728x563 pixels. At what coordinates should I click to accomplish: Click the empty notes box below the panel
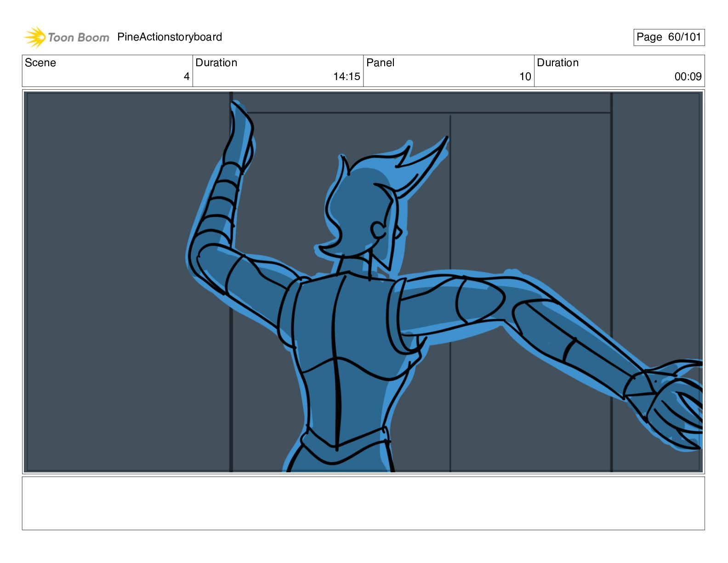coord(363,503)
